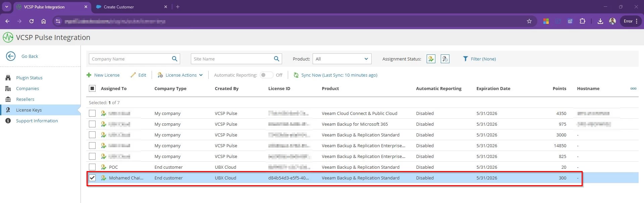Screen dimensions: 644x203
Task: Check the POC license row checkbox
Action: pos(92,167)
